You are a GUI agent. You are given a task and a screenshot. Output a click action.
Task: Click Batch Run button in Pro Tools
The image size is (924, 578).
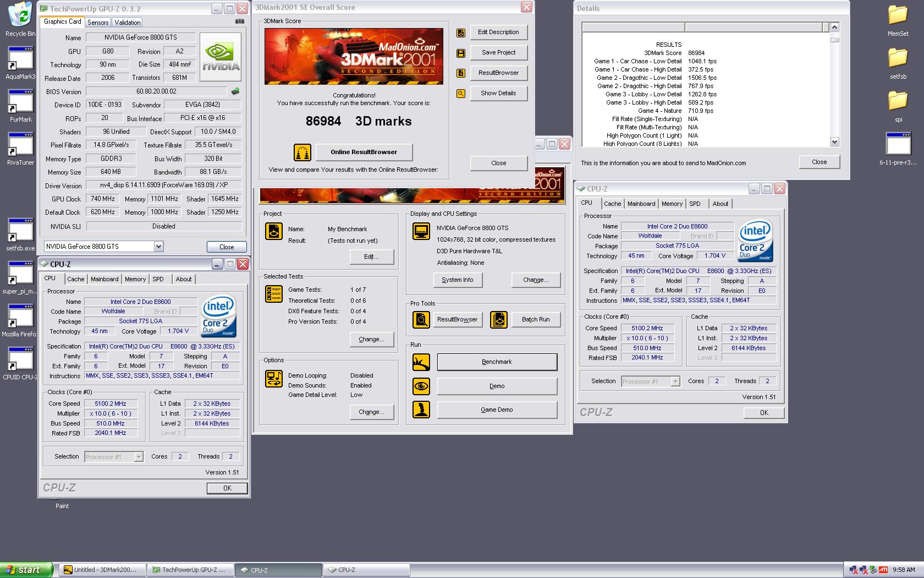tap(536, 319)
